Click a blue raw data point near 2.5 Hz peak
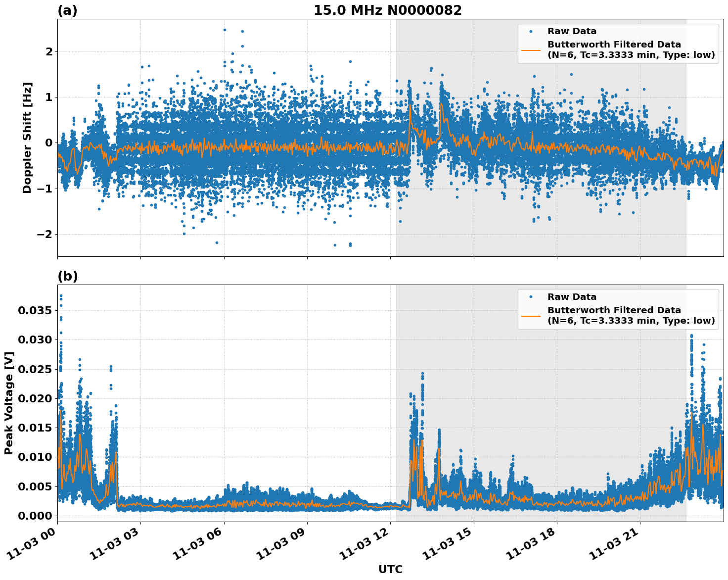This screenshot has width=728, height=580. [x=226, y=31]
